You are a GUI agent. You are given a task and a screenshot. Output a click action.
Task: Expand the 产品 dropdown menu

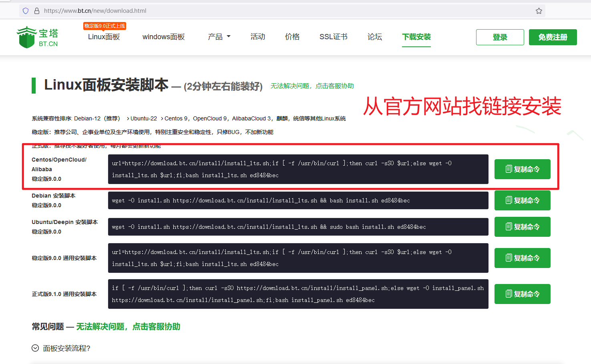pos(219,37)
